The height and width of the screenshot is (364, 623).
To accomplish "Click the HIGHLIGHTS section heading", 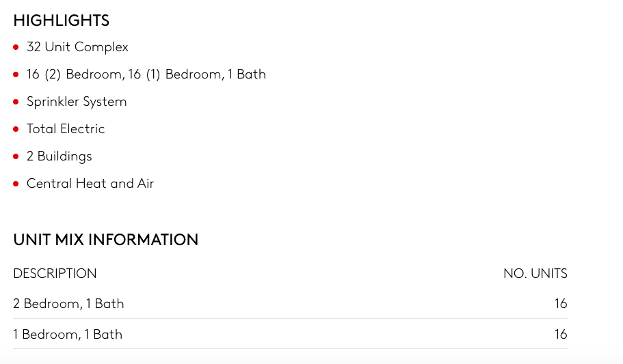I will [x=61, y=20].
